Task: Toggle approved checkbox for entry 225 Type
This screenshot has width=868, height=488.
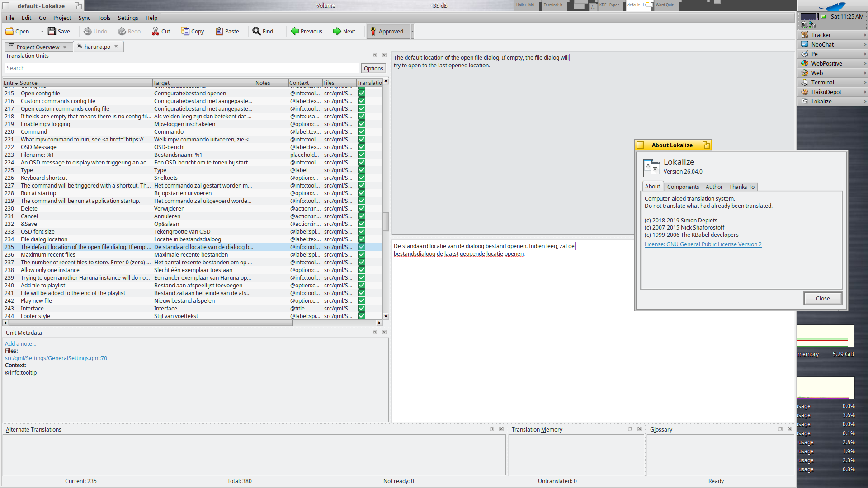Action: point(362,170)
